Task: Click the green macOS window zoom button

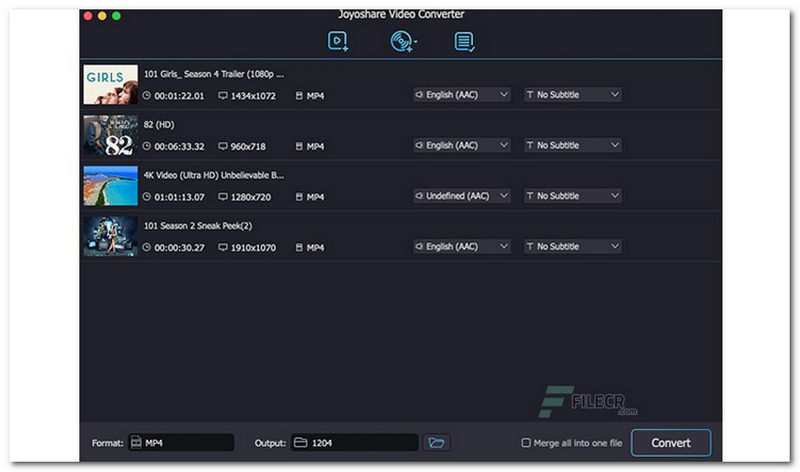Action: [116, 16]
